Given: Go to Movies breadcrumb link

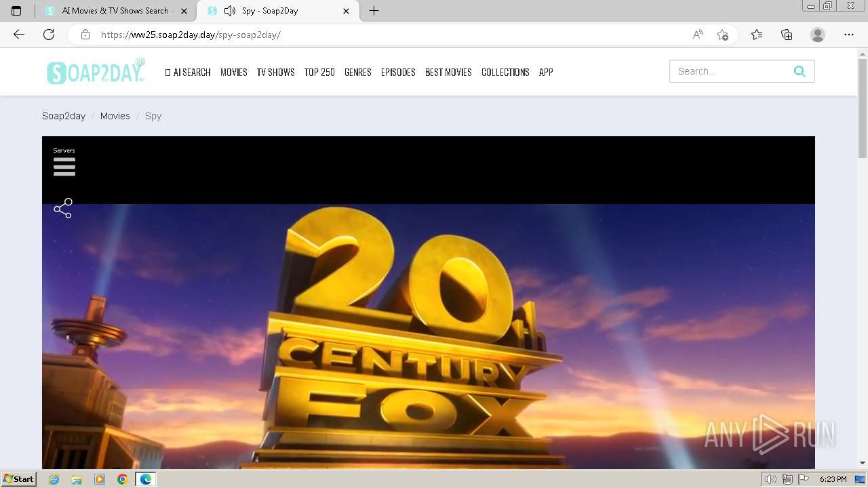Looking at the screenshot, I should coord(115,116).
